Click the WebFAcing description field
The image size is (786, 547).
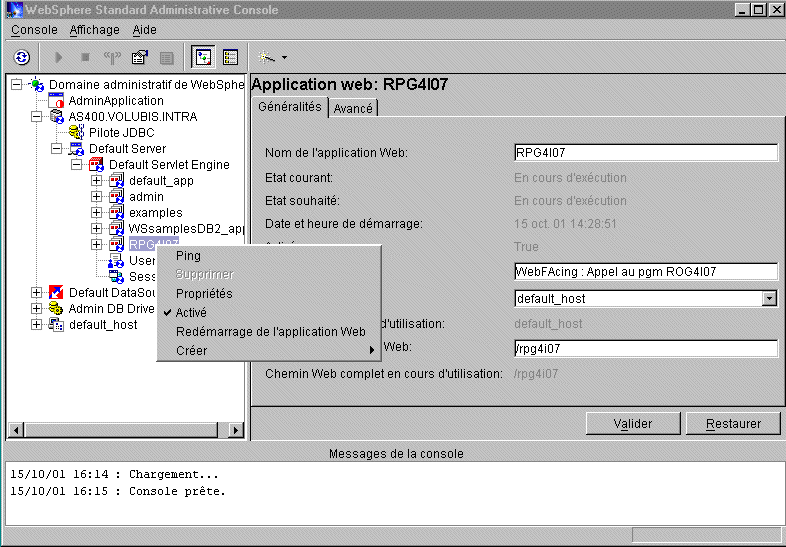tap(646, 271)
